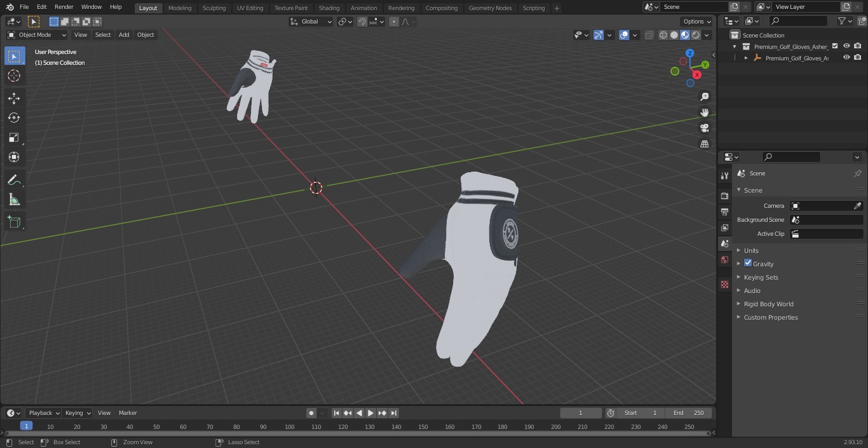Viewport: 868px width, 448px height.
Task: Open the Render menu
Action: coord(64,7)
